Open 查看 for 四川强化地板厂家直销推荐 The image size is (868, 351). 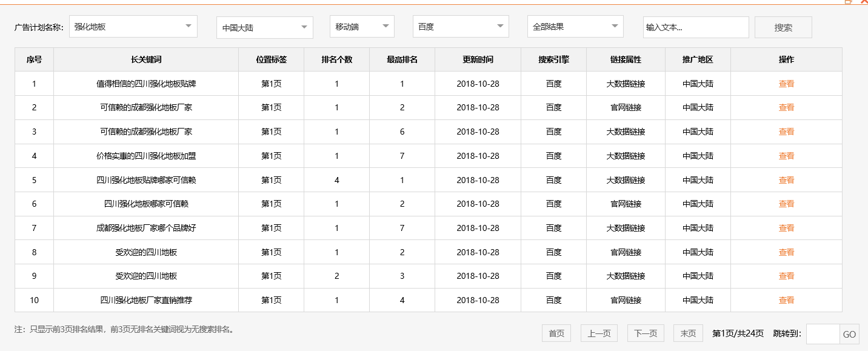(x=786, y=299)
